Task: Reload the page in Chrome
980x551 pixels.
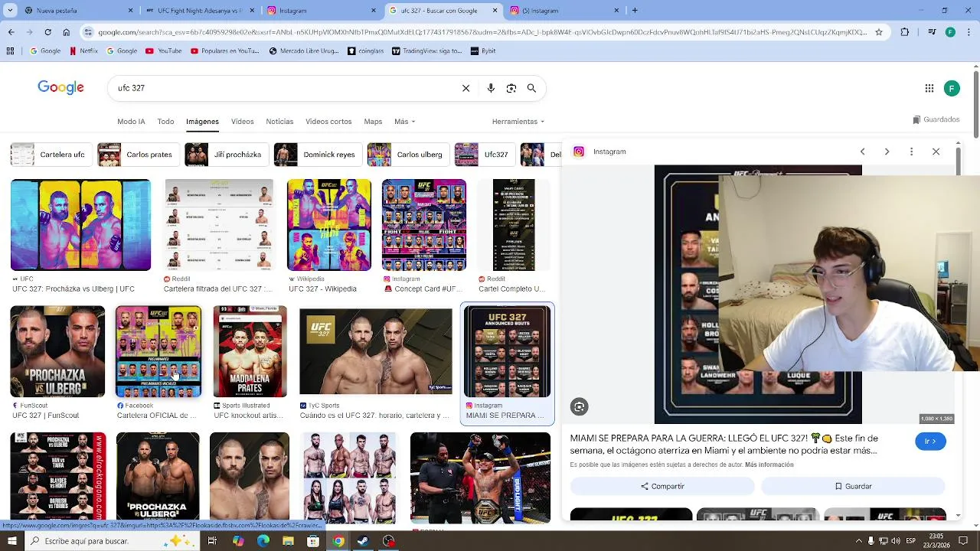Action: [47, 32]
